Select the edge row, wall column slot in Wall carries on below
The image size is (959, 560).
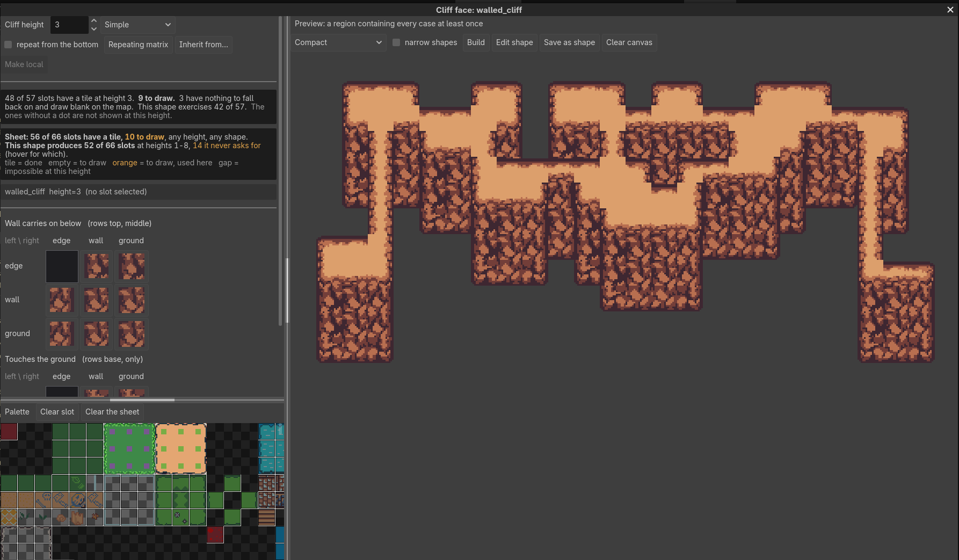97,266
